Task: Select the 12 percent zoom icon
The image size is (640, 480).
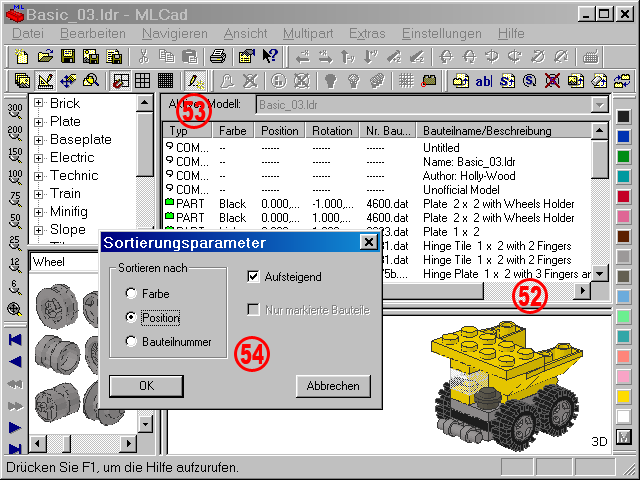Action: click(15, 265)
